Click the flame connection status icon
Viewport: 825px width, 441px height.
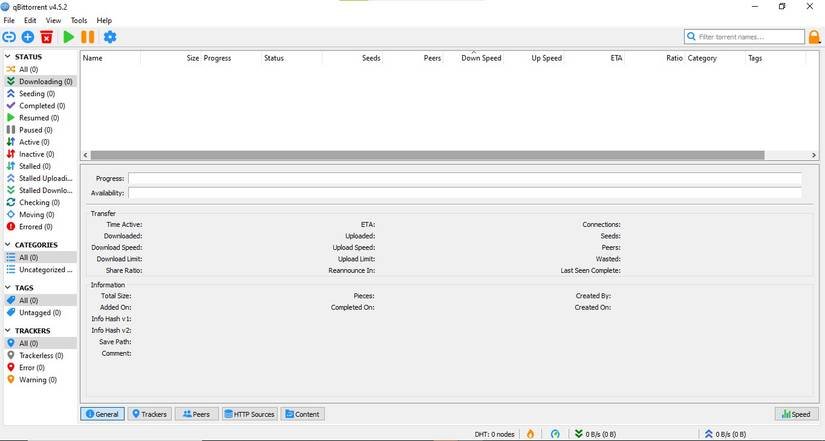click(x=529, y=434)
